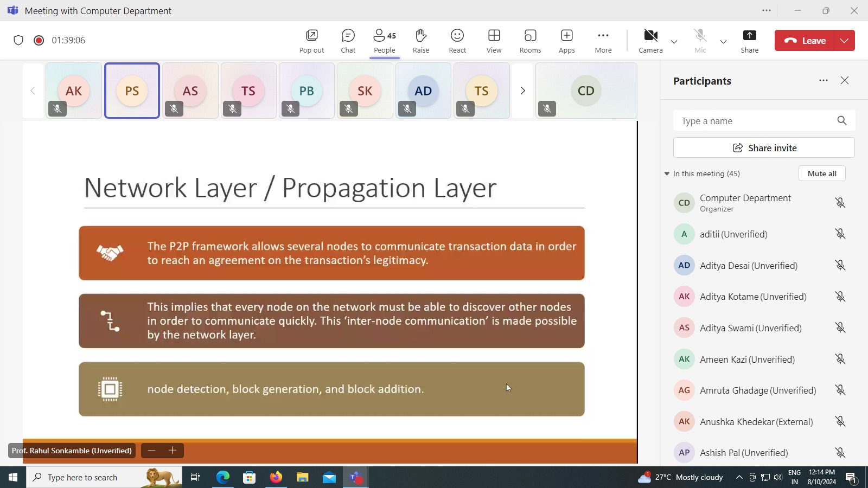Click the Share invite button
Viewport: 868px width, 488px height.
point(764,148)
